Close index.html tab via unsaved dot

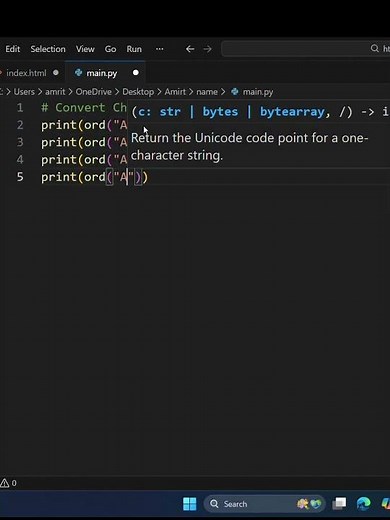56,72
